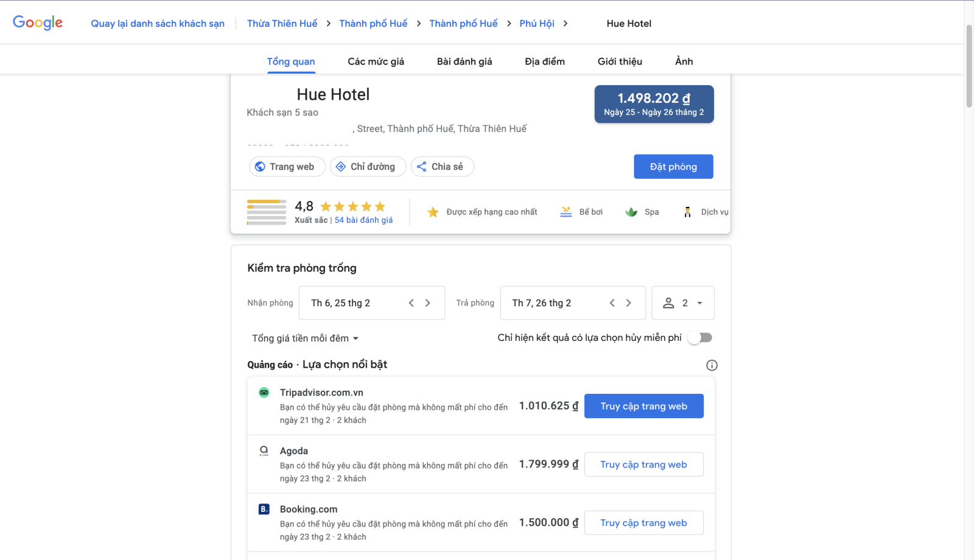Click chevron after Phú Hội breadcrumb
The width and height of the screenshot is (974, 560).
(566, 24)
